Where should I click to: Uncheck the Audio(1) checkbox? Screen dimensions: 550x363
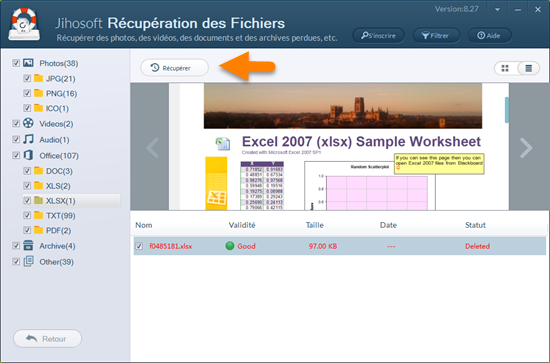[x=16, y=139]
